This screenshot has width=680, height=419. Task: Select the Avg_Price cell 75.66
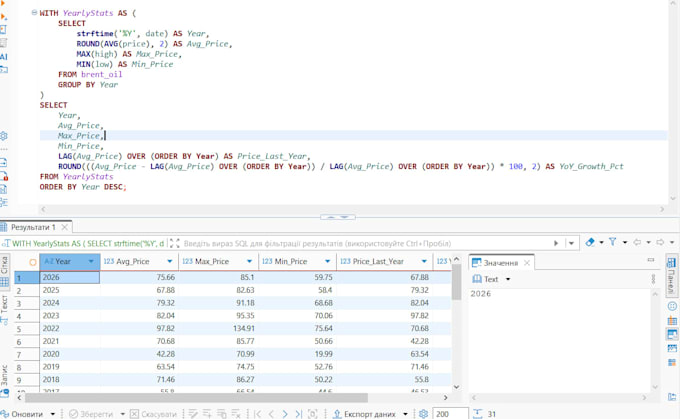coord(139,277)
